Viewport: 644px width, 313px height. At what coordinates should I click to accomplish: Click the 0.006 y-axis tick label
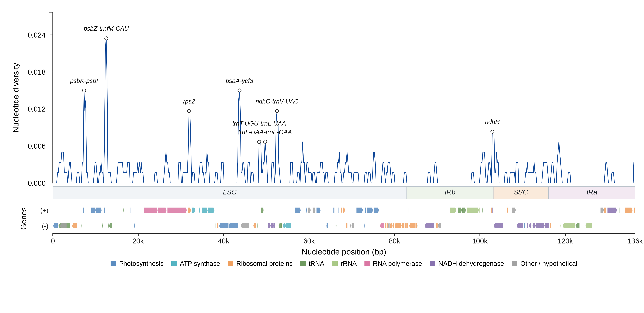[x=37, y=146]
